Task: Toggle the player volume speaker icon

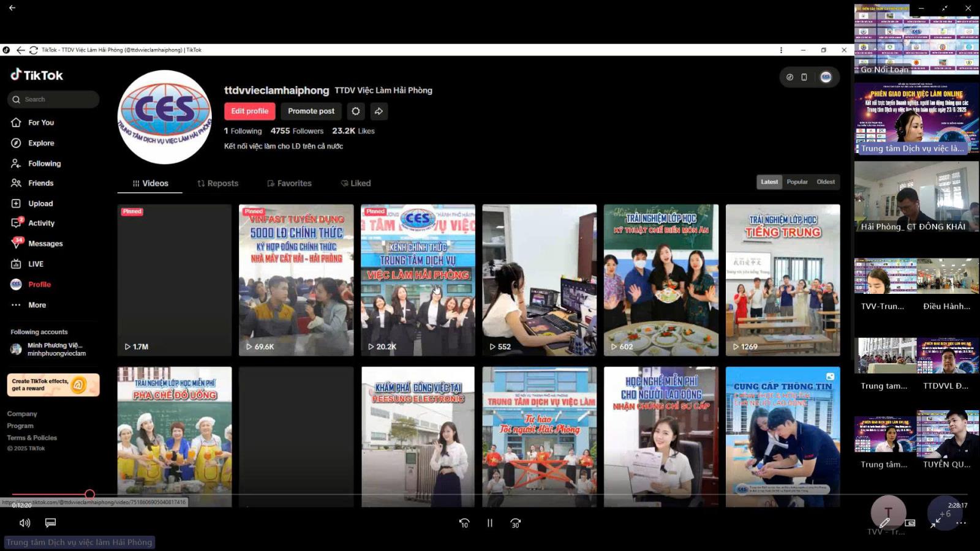Action: click(24, 523)
